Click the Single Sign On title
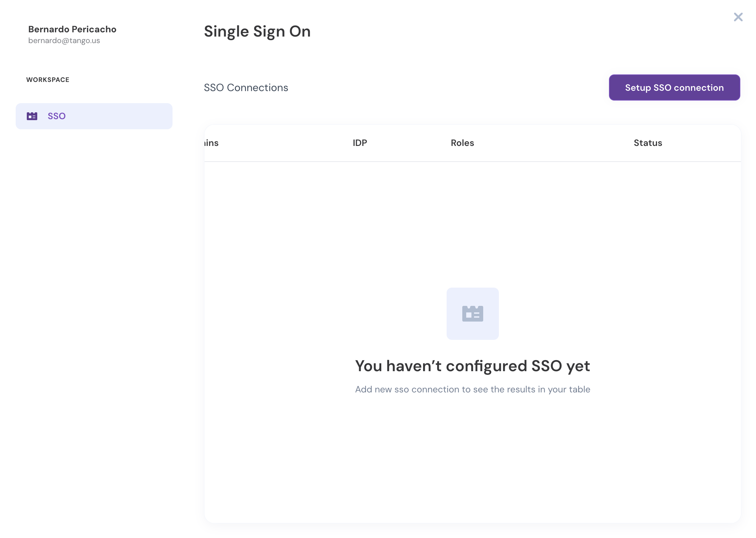Screen dimensions: 756x538 [x=257, y=31]
